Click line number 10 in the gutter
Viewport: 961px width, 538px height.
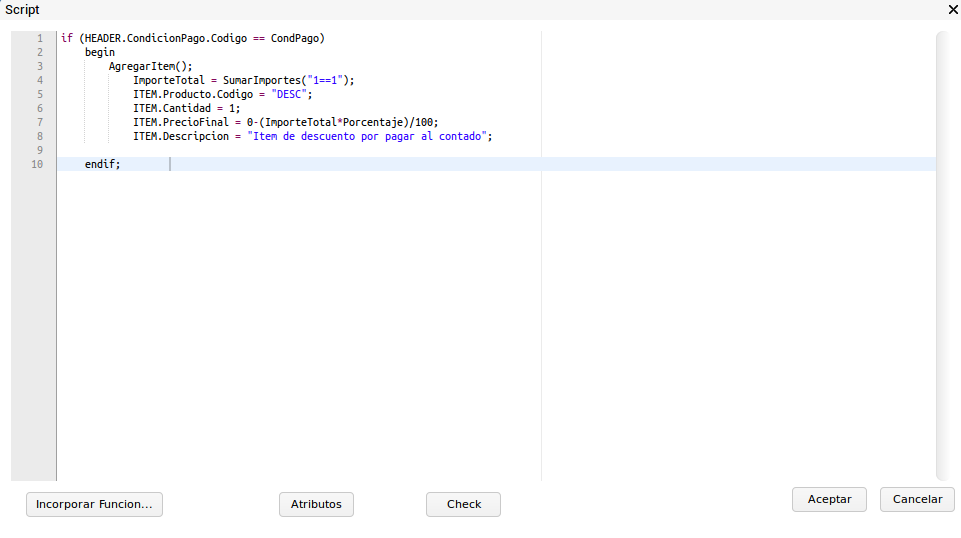tap(37, 164)
